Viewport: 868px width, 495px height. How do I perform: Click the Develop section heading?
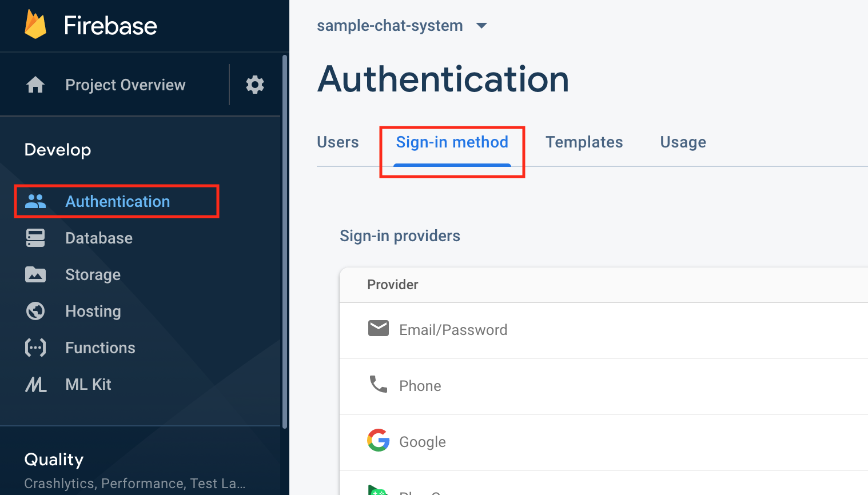(x=58, y=150)
